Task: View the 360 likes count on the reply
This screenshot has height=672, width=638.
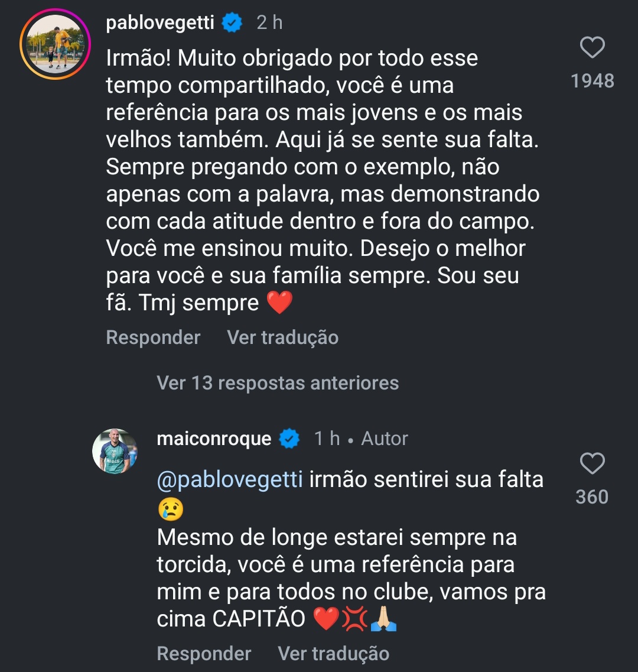Action: 592,497
